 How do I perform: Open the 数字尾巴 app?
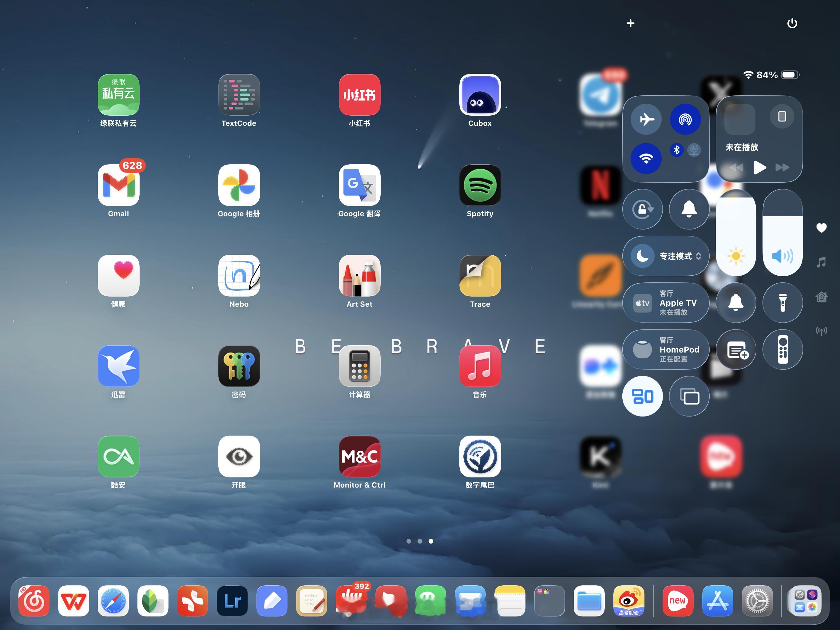pos(480,457)
